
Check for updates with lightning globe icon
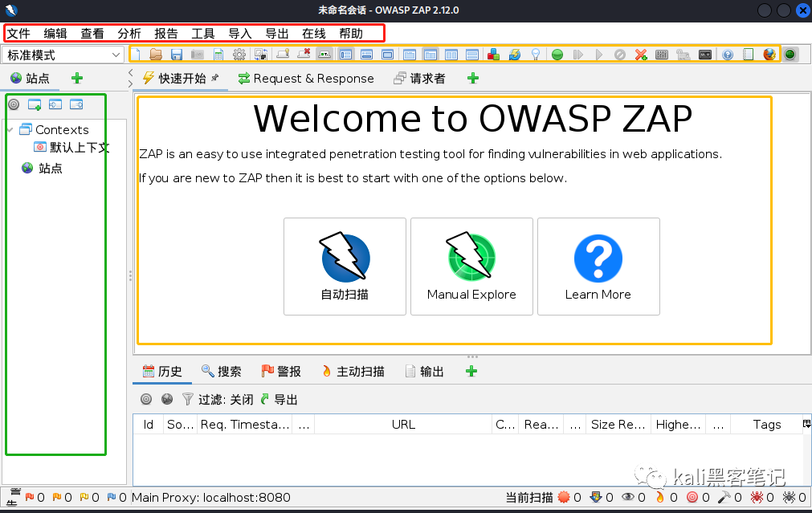515,55
